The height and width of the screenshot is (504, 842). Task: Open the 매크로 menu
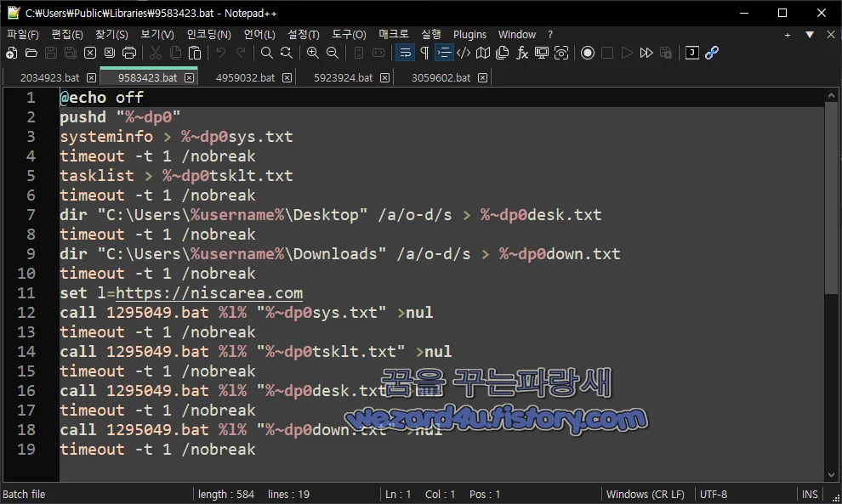click(x=394, y=34)
